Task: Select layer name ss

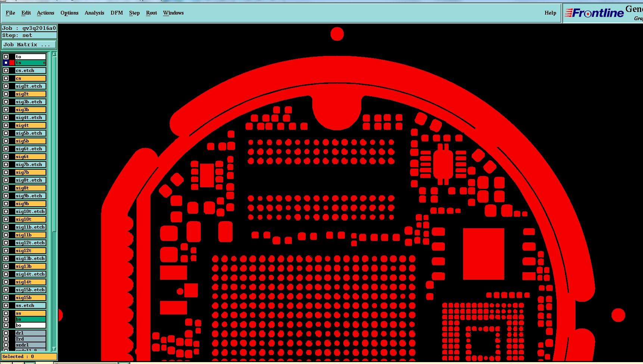Action: coord(31,313)
